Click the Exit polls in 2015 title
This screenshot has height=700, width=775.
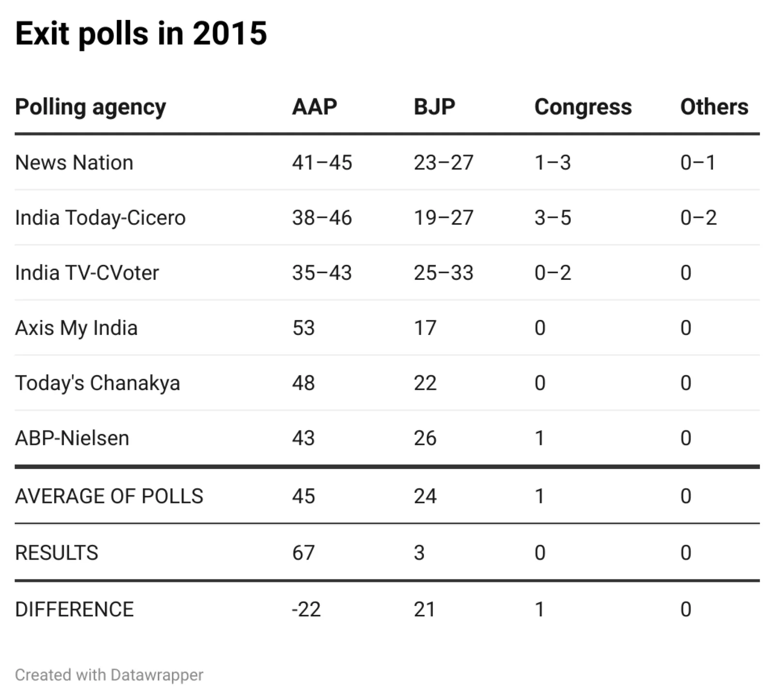point(141,33)
